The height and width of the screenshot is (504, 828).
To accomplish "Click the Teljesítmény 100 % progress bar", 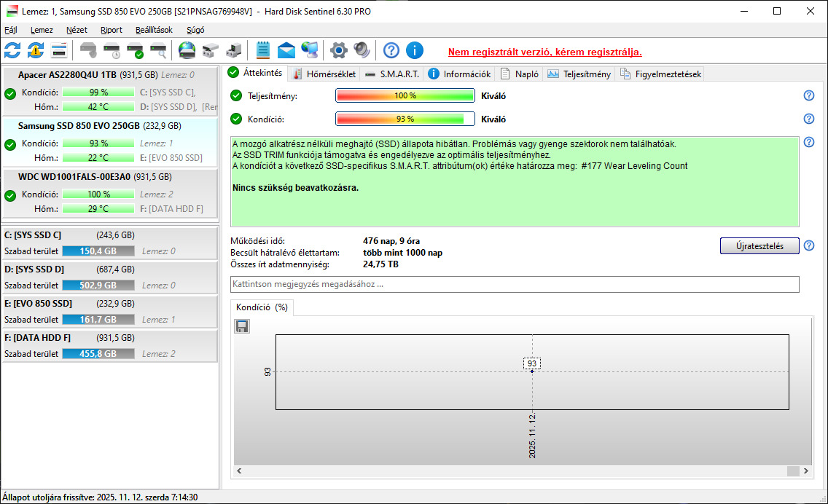I will (x=405, y=95).
